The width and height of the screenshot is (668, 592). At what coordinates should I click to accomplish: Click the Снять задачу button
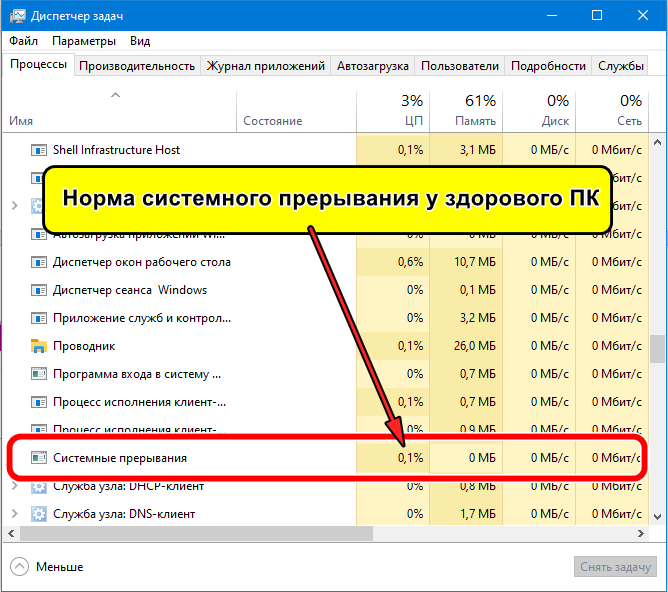point(616,567)
